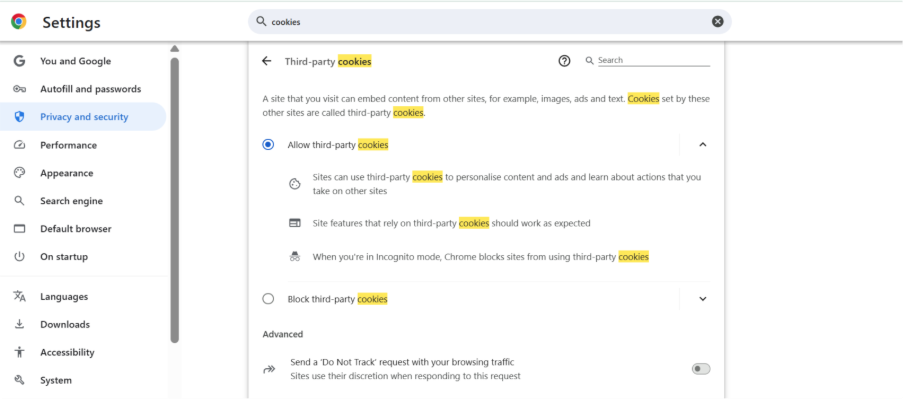Click the Allow third-party cookies label

pos(338,145)
